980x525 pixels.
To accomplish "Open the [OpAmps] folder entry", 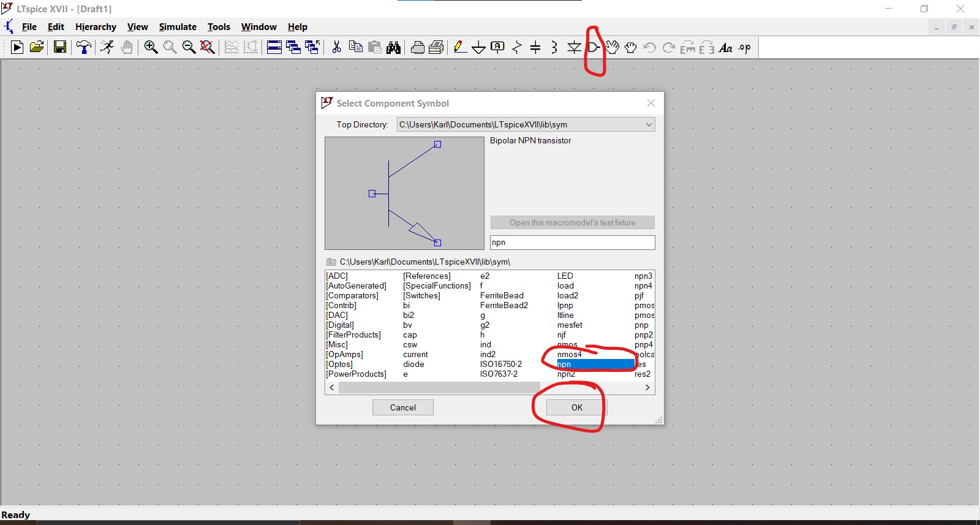I will pos(344,354).
